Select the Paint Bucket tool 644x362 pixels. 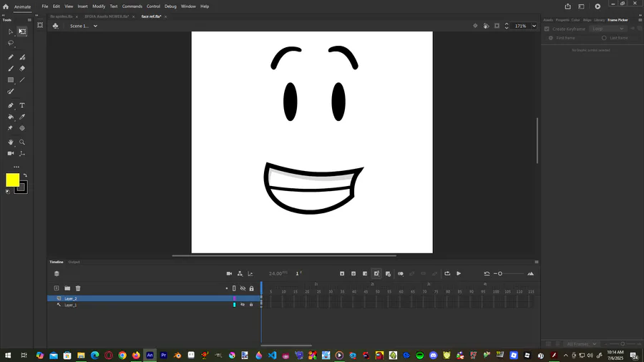pos(11,117)
